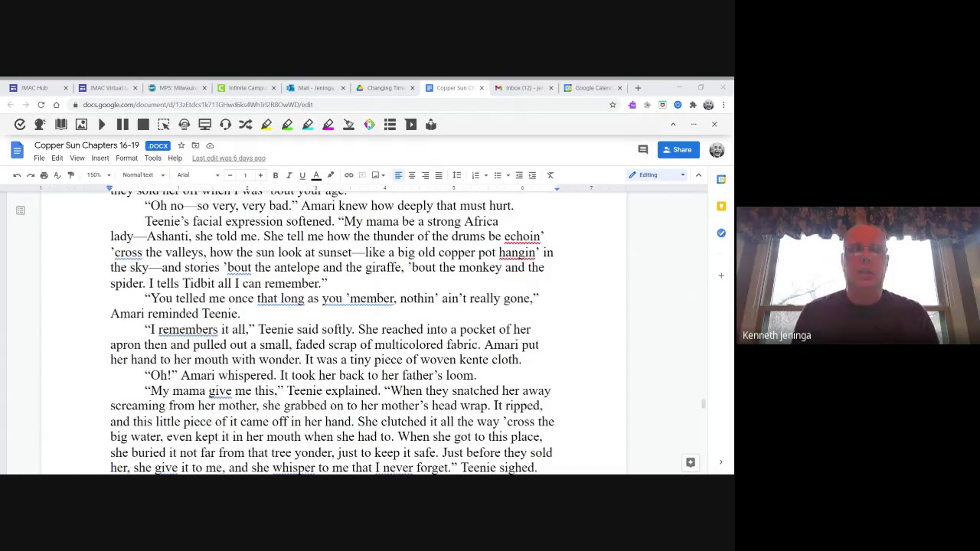Open Read&Write screen mask tool
The width and height of the screenshot is (980, 551).
[204, 125]
